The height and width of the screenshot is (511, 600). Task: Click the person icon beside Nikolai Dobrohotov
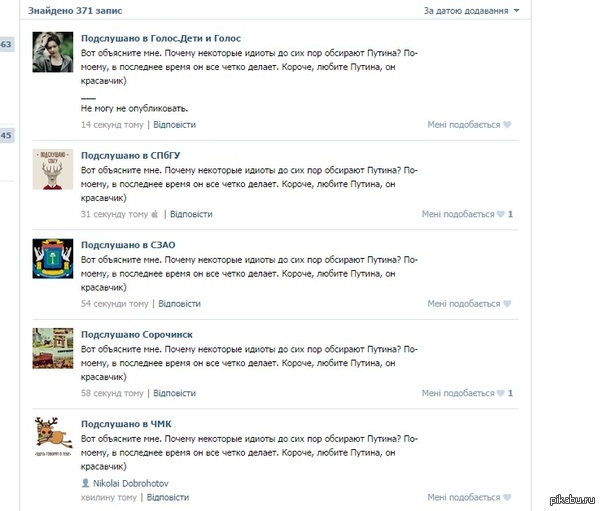click(86, 483)
